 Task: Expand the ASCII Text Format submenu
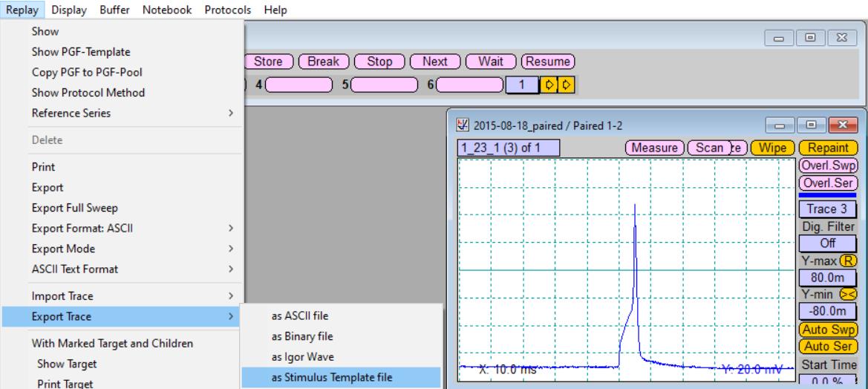[x=123, y=269]
